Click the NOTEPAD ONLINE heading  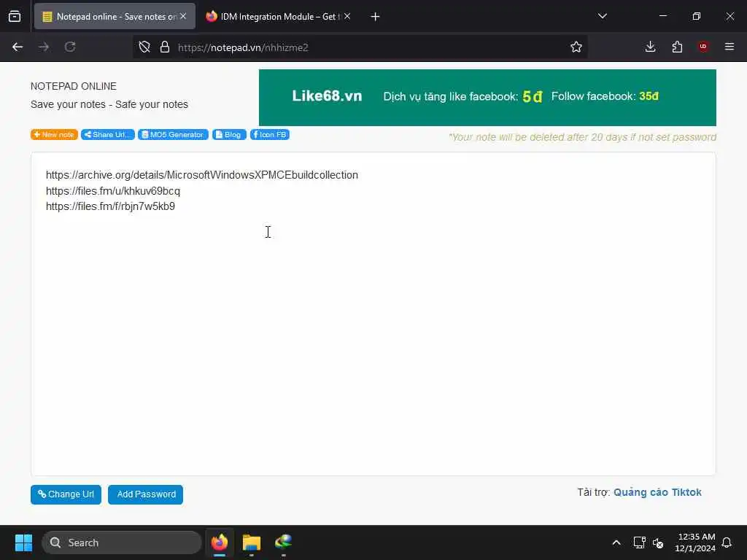pyautogui.click(x=74, y=86)
